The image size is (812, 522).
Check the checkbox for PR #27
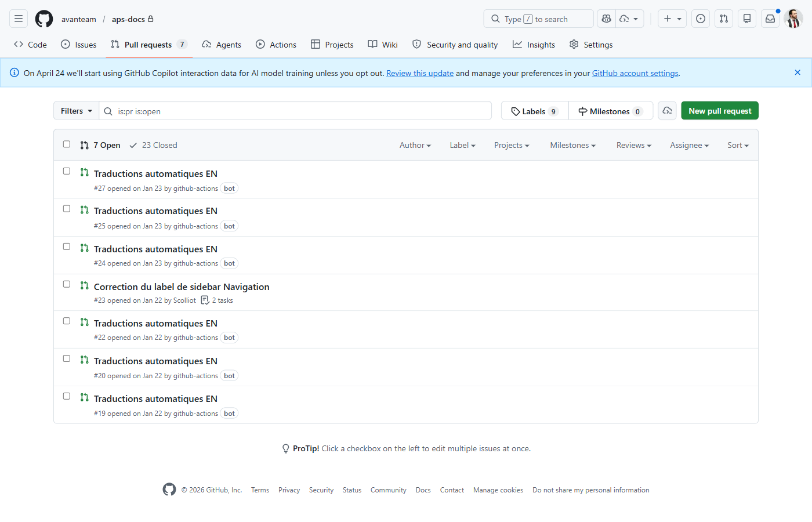[67, 171]
